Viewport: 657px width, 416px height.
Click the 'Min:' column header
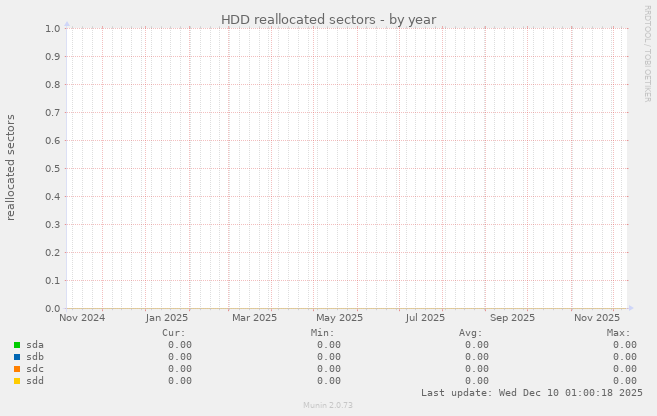tap(322, 333)
